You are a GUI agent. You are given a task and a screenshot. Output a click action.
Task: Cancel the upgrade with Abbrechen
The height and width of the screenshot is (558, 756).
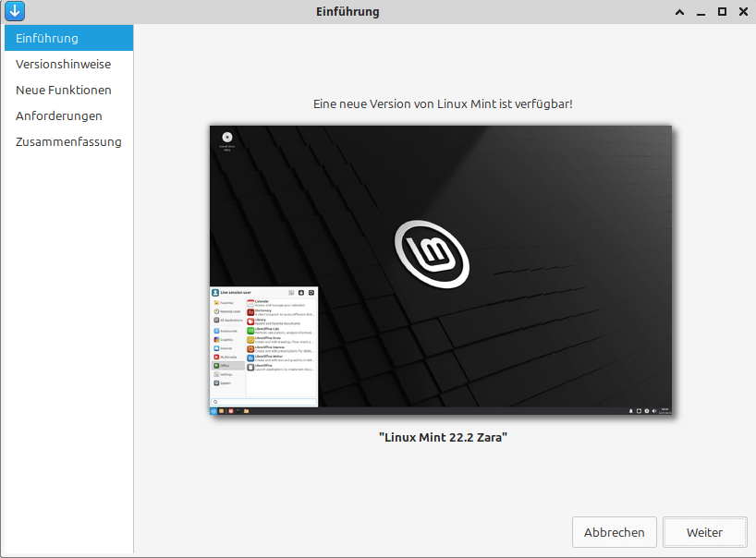click(x=615, y=532)
